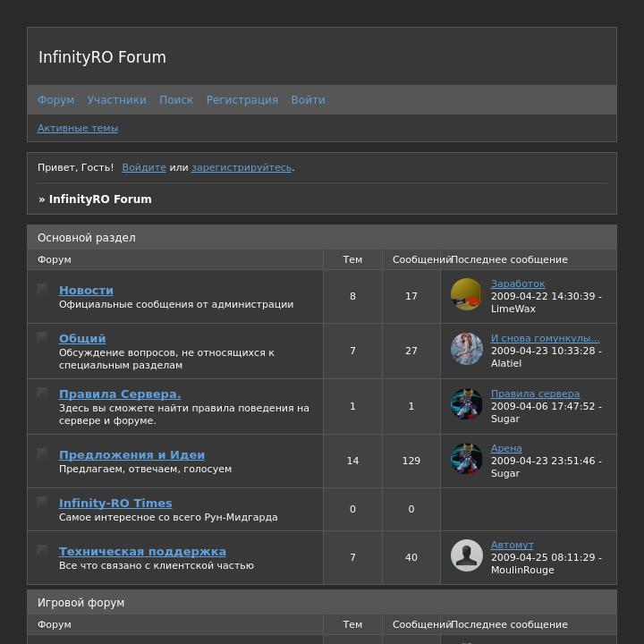The image size is (644, 644).
Task: Click the status icon beside Infinity-RO Times
Action: 42,502
